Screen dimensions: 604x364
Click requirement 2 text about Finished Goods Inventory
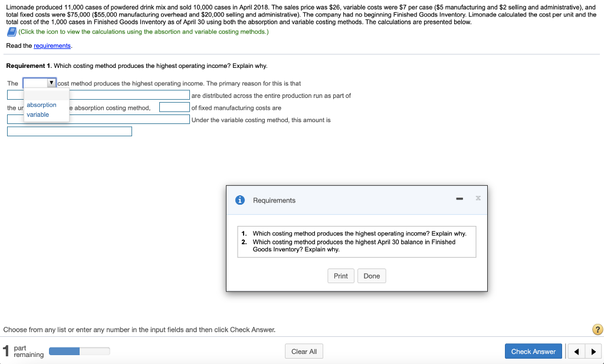point(354,246)
